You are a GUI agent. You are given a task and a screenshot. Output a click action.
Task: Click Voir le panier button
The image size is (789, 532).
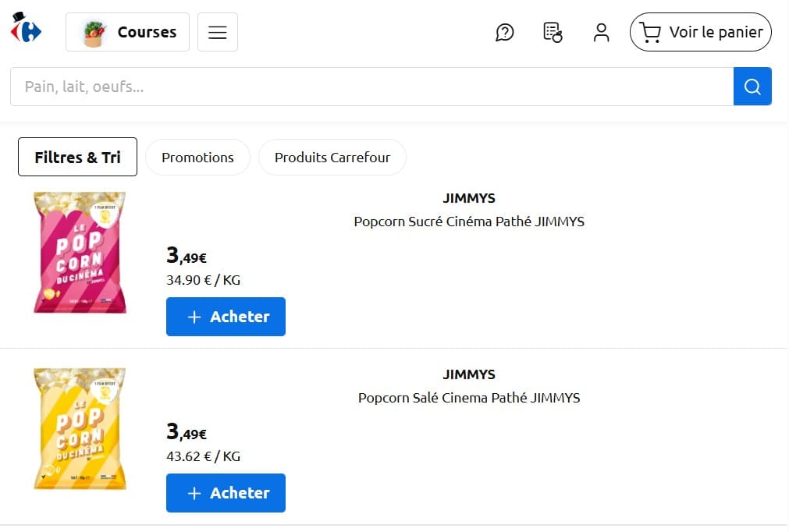click(x=701, y=32)
